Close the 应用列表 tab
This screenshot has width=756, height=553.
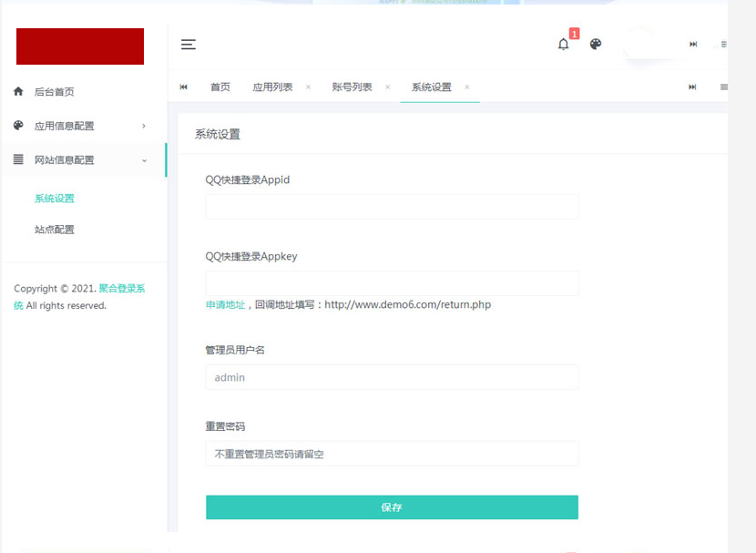308,87
